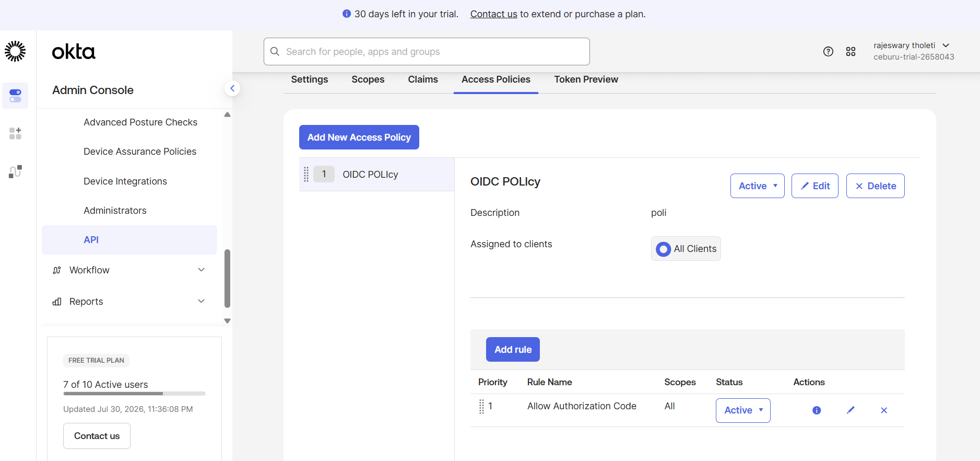Click the Okta sunburst logo icon
Screen dimensions: 980x461
15,51
